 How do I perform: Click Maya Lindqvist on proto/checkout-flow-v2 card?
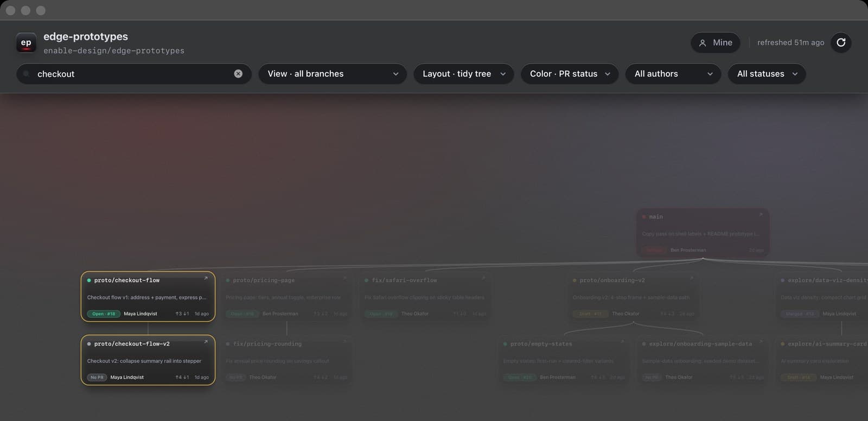tap(127, 377)
